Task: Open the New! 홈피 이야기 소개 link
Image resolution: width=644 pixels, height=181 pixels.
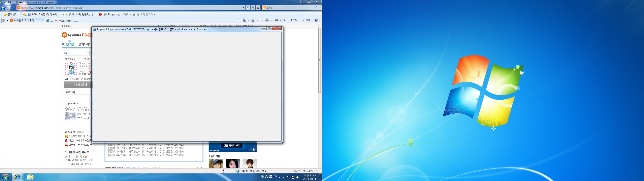Action: pos(80,160)
